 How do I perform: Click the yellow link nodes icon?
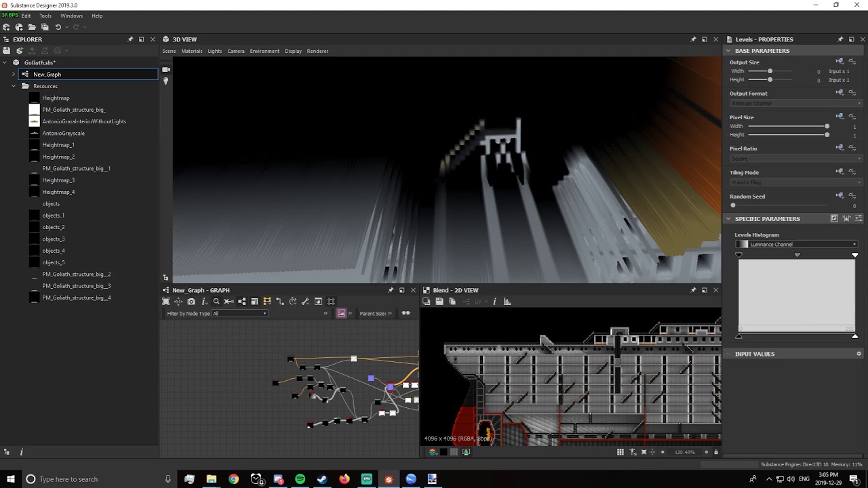click(x=267, y=302)
